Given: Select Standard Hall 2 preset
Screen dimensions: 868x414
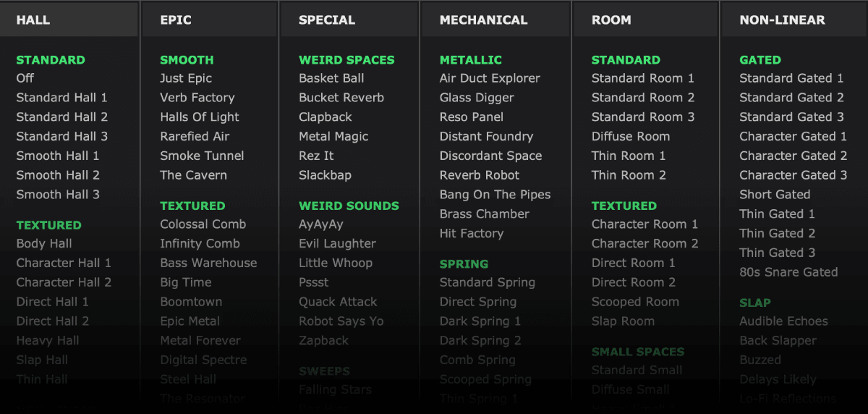Looking at the screenshot, I should [x=62, y=117].
